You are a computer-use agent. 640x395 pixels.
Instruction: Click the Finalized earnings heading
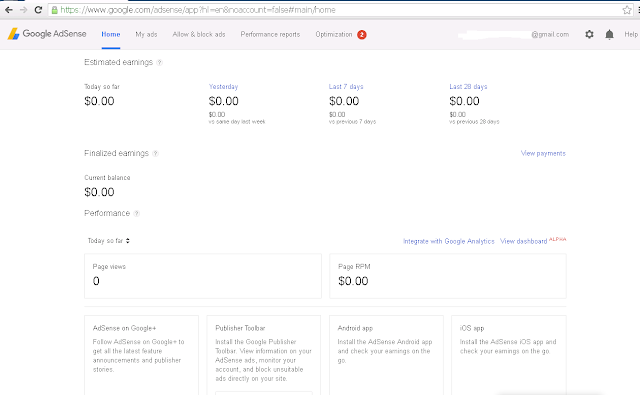116,153
